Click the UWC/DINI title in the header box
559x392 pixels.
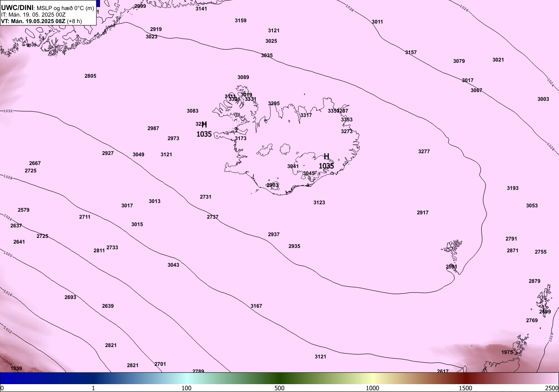17,7
